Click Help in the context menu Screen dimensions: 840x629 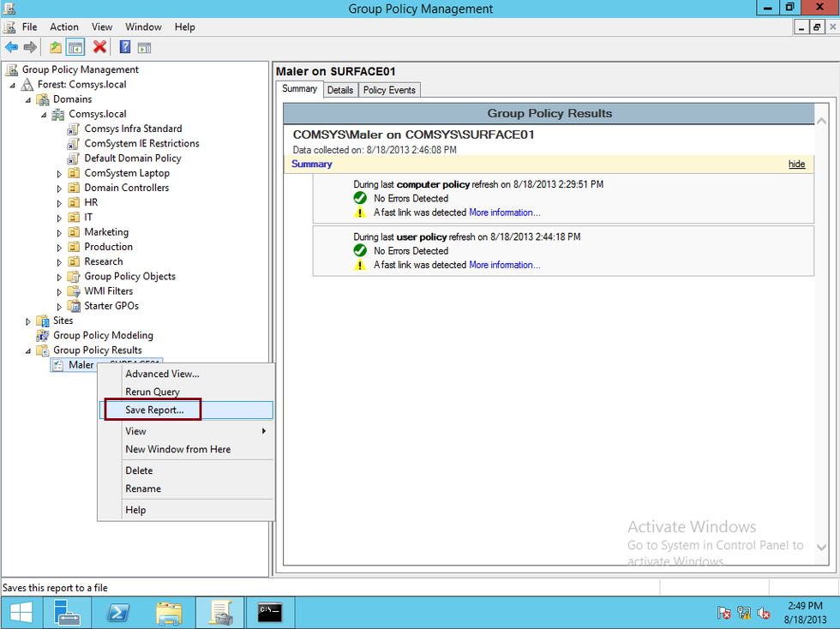pyautogui.click(x=186, y=510)
